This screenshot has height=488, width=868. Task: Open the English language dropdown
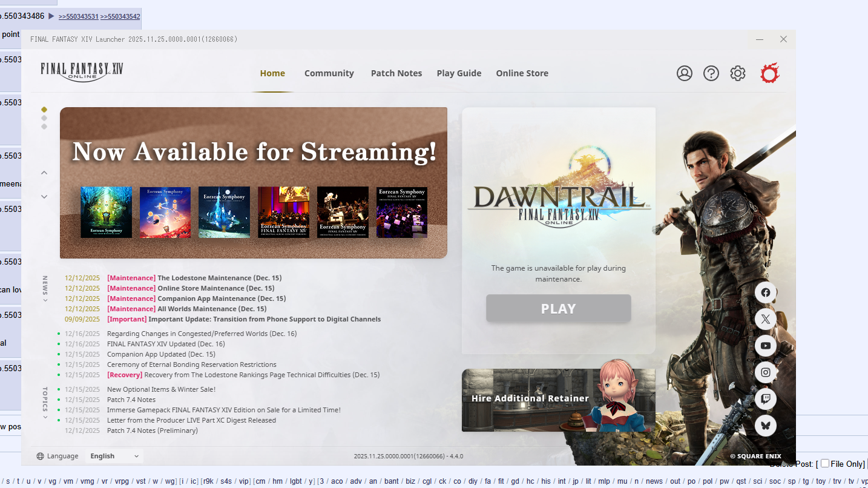click(x=115, y=456)
